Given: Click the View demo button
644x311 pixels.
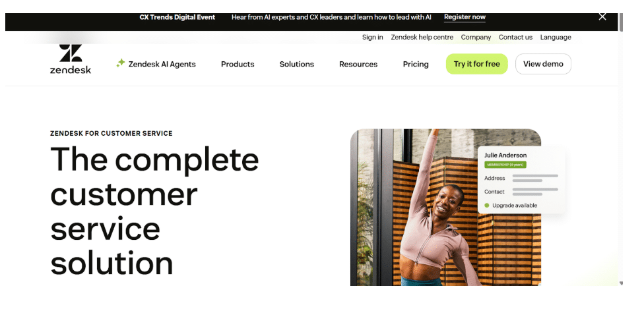Looking at the screenshot, I should (x=543, y=64).
